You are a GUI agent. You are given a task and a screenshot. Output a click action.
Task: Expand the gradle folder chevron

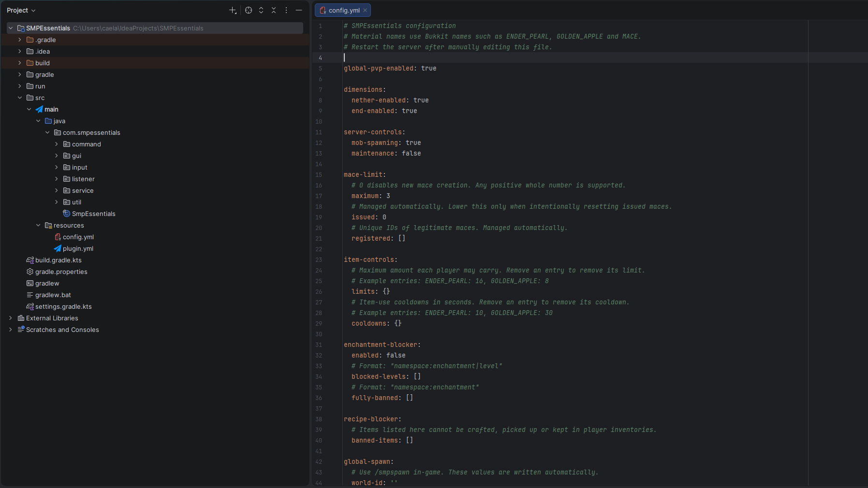click(x=20, y=74)
